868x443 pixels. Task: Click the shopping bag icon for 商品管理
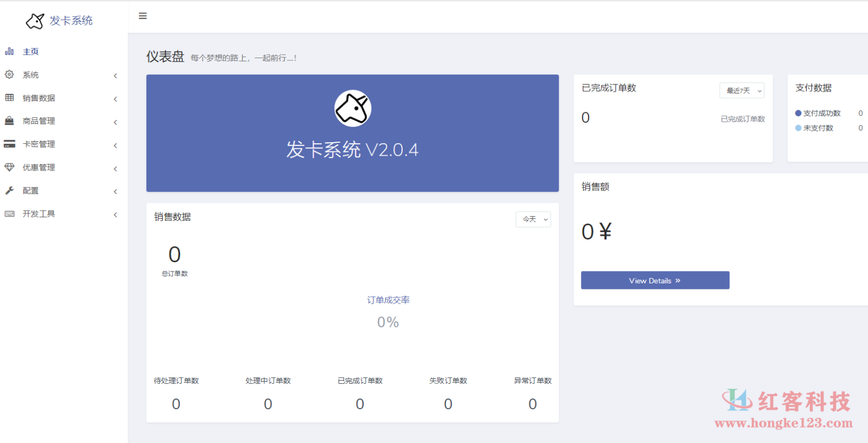coord(9,121)
